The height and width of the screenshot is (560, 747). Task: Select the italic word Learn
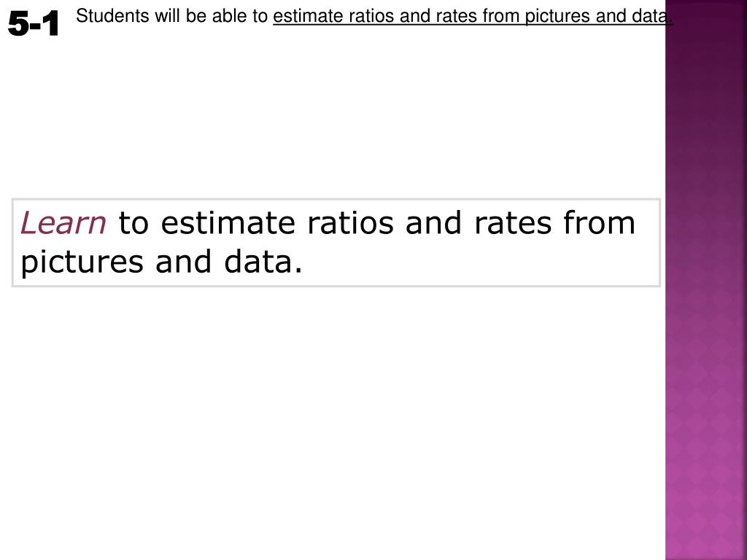click(x=63, y=223)
